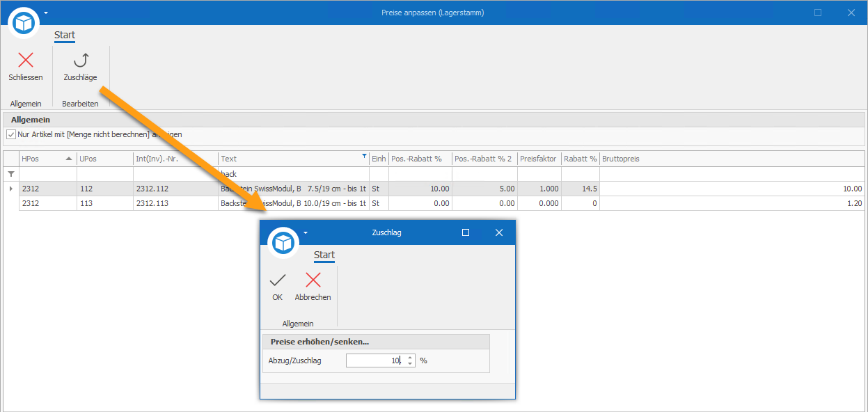The width and height of the screenshot is (868, 412).
Task: Click the filter row funnel icon
Action: coord(10,174)
